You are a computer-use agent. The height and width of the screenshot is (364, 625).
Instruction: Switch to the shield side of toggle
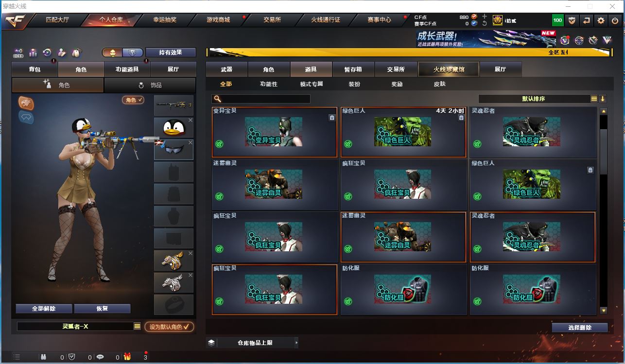(x=133, y=52)
